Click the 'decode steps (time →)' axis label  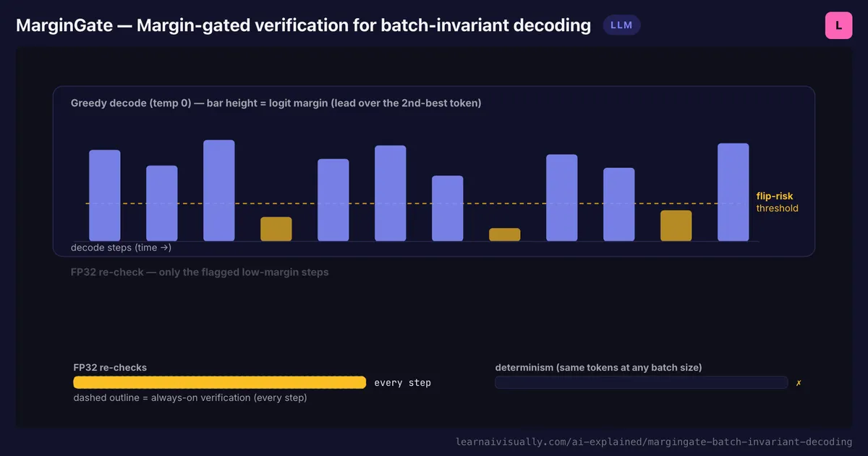pos(121,248)
